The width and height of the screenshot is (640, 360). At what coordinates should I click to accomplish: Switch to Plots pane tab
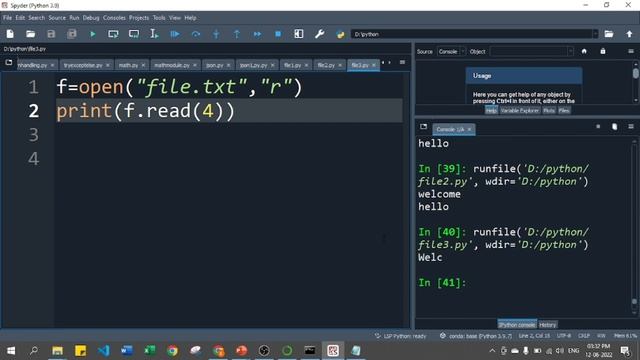point(549,111)
